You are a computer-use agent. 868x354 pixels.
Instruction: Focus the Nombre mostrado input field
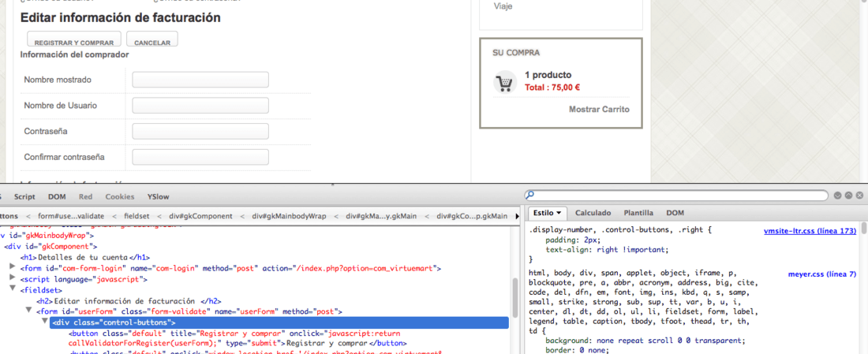[x=200, y=80]
